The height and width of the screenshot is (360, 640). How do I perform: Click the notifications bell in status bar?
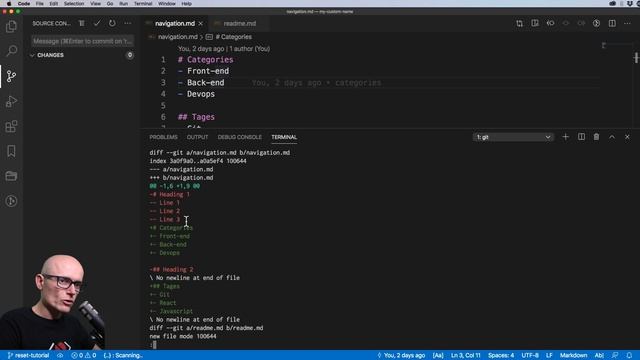tap(629, 355)
